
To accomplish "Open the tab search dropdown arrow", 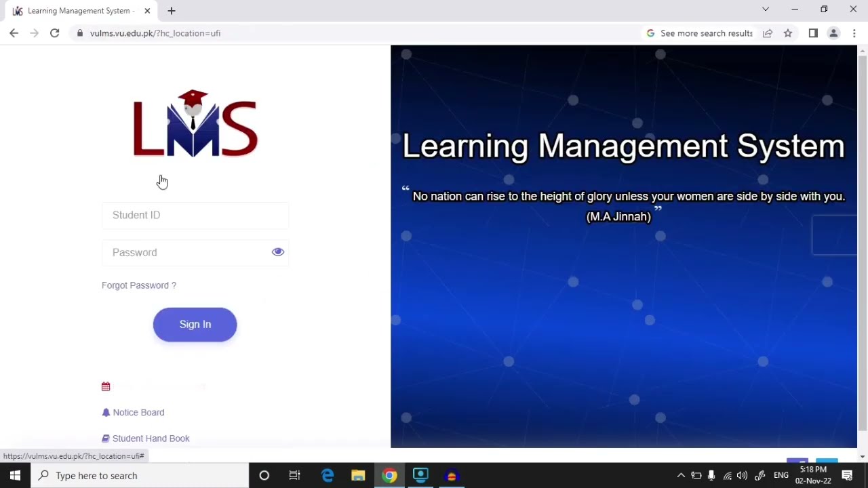I will (x=766, y=9).
